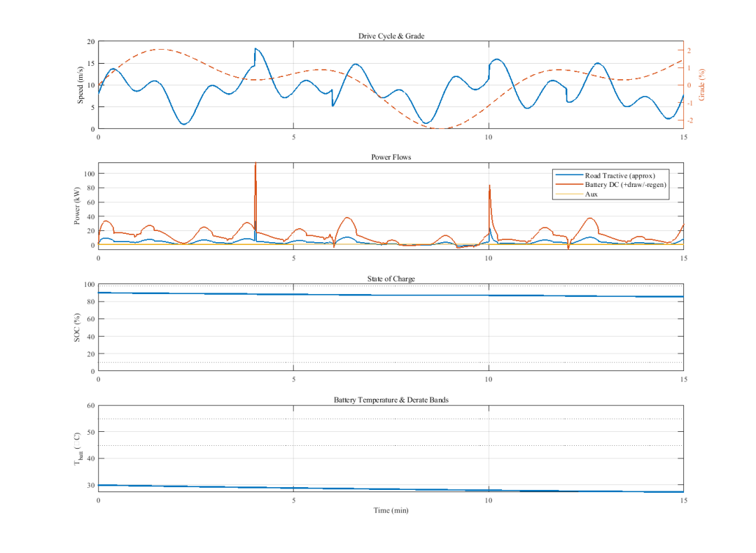Click the "-2" tick on the Grade axis
Viewport: 756px width, 553px height.
pyautogui.click(x=690, y=120)
